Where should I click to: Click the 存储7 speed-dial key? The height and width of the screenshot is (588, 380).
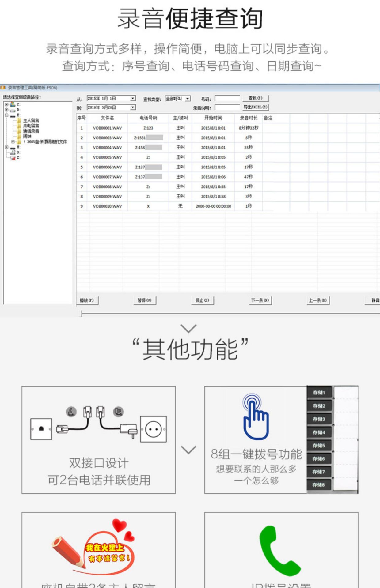[x=319, y=472]
